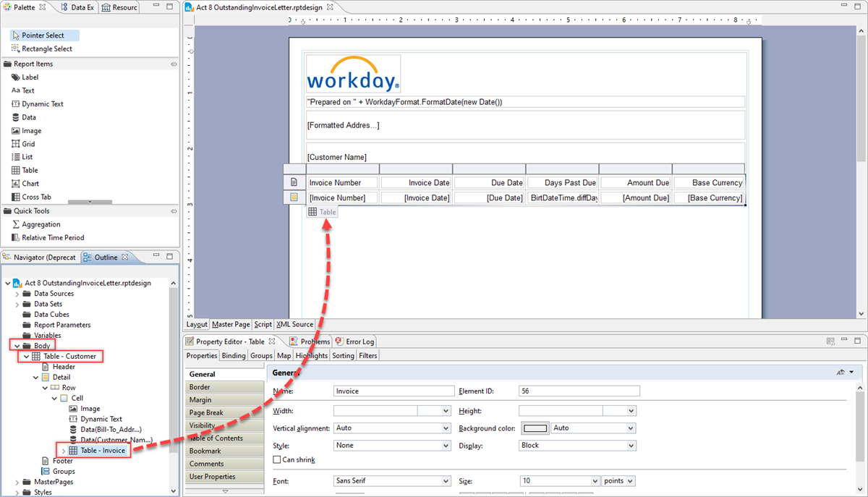Open the Vertical alignment dropdown
The width and height of the screenshot is (868, 497).
(x=445, y=428)
